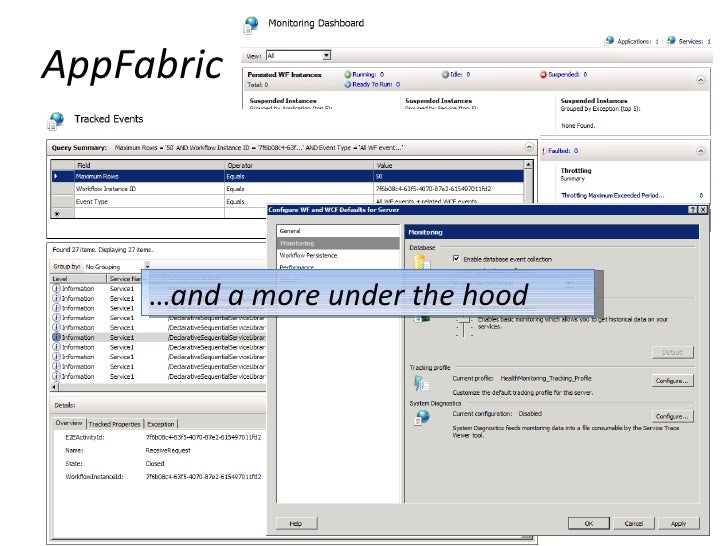Collapse the Faulted panel section
This screenshot has width=728, height=546.
701,151
